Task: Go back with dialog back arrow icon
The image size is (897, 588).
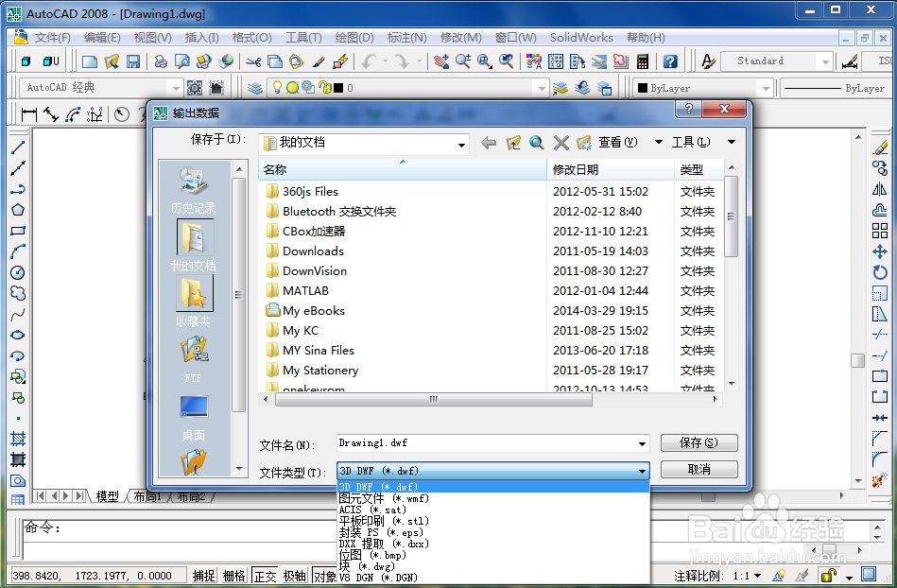Action: (x=488, y=143)
